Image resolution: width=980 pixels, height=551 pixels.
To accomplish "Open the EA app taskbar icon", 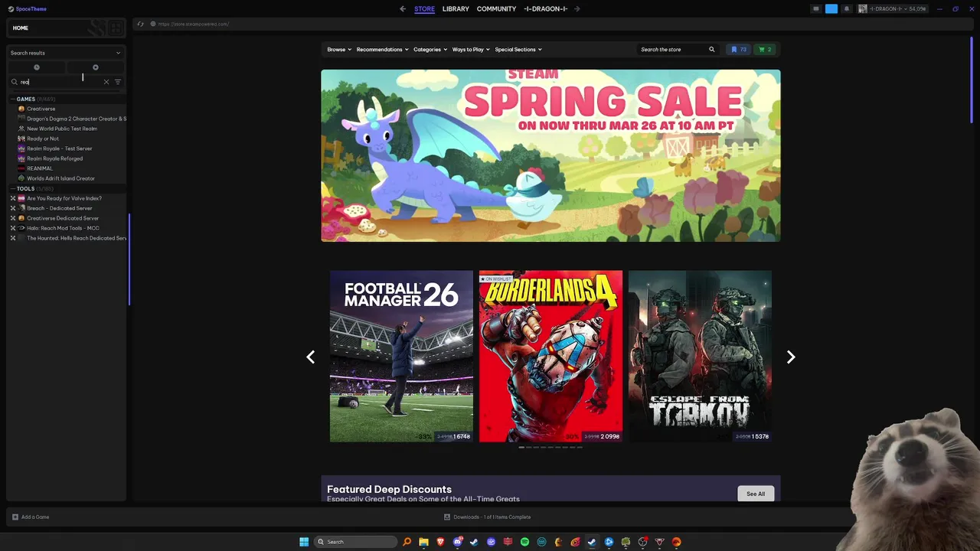I will 676,542.
